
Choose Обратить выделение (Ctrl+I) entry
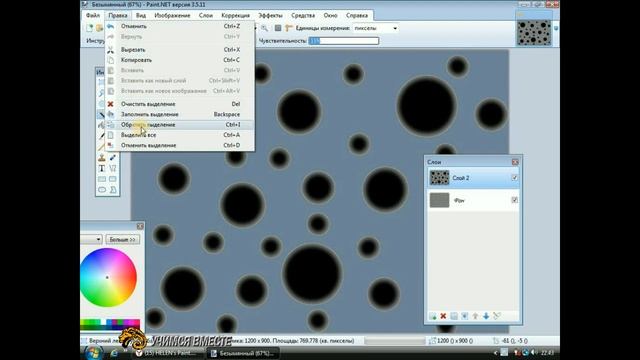[x=180, y=124]
